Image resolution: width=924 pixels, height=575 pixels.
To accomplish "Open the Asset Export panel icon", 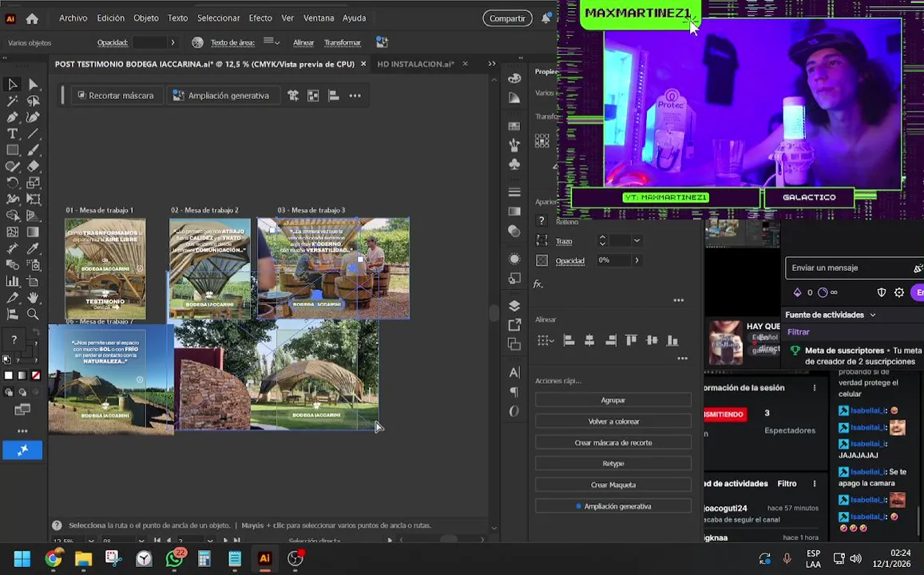I will point(514,324).
